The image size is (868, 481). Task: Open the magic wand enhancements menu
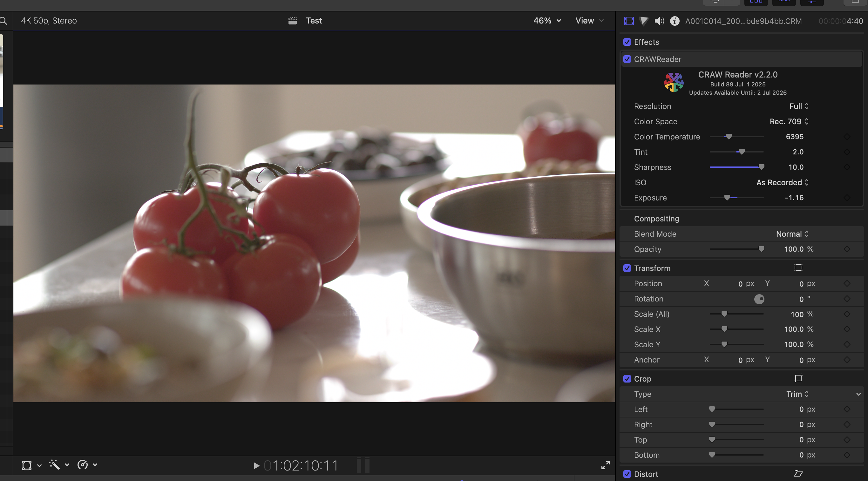[x=55, y=464]
